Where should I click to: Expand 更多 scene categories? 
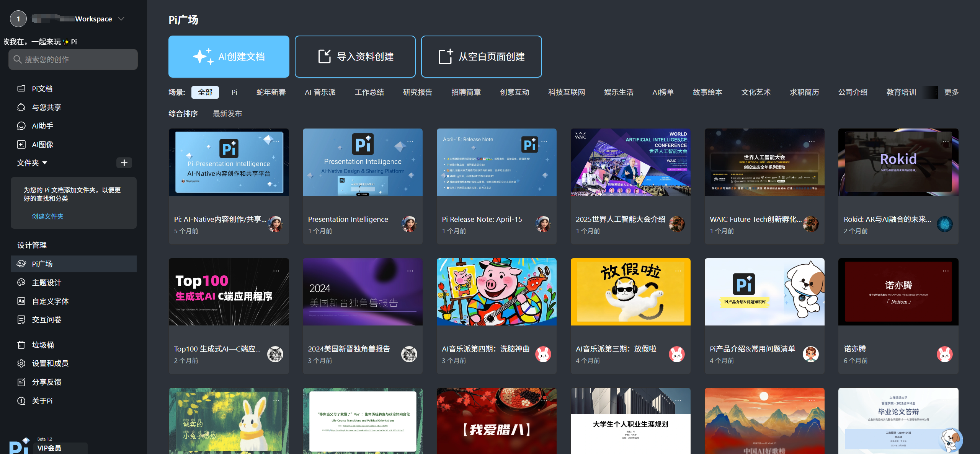[x=952, y=92]
